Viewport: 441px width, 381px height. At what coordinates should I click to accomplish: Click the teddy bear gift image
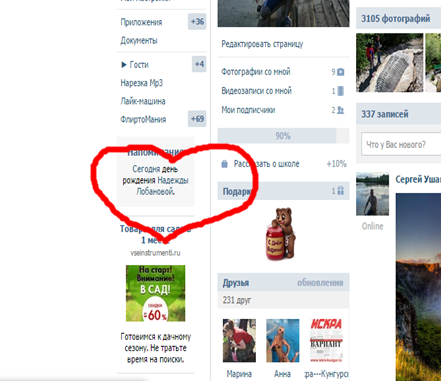point(281,234)
